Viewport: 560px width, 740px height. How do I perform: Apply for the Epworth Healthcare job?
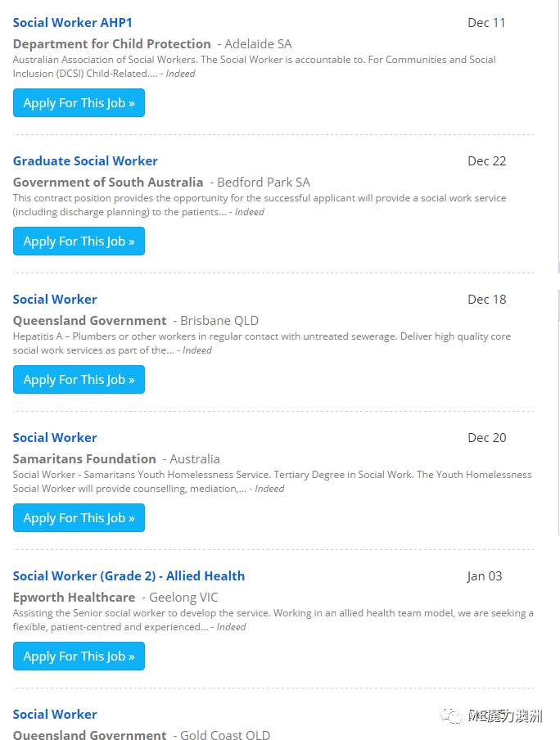(x=79, y=656)
